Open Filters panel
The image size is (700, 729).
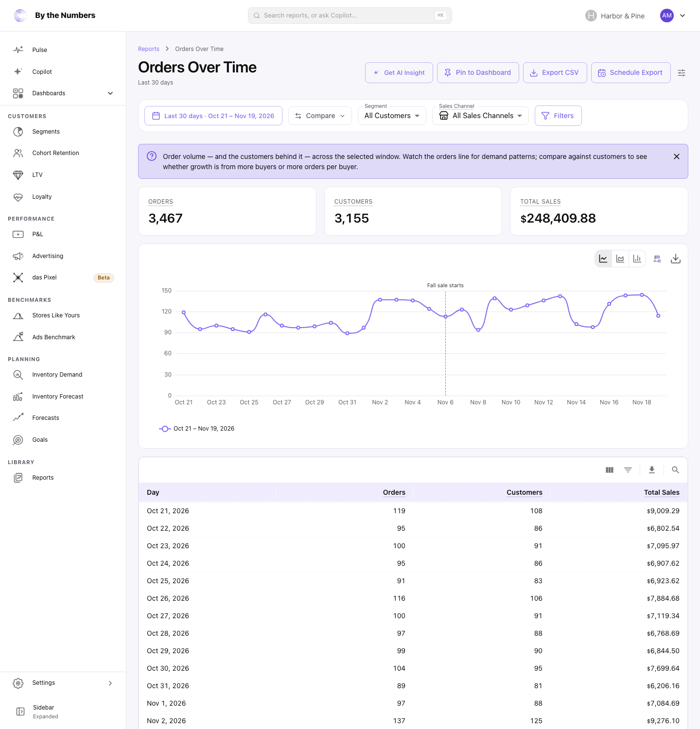point(558,116)
